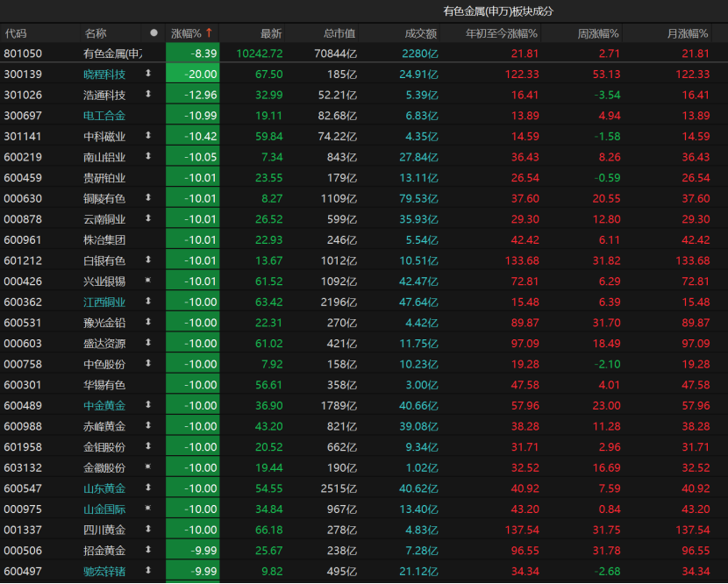Viewport: 728px width, 584px height.
Task: View details for 赤峰黄金
Action: pos(105,426)
